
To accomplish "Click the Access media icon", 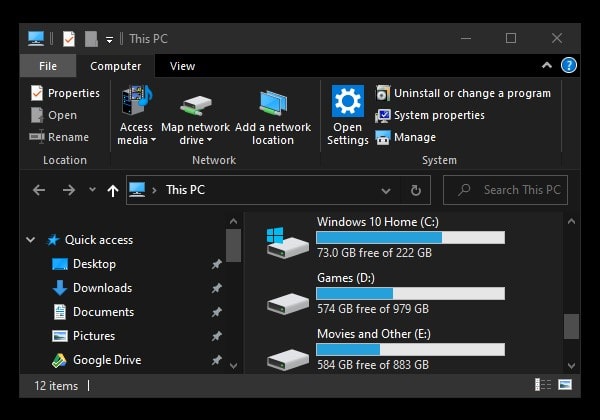I will point(136,103).
